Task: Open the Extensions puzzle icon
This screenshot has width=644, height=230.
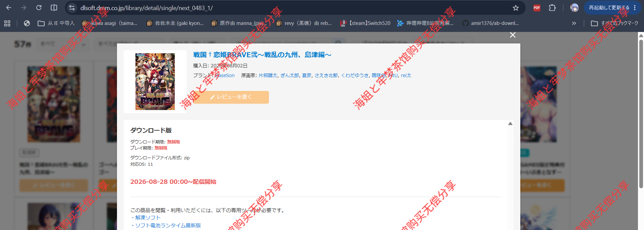Action: [x=552, y=8]
